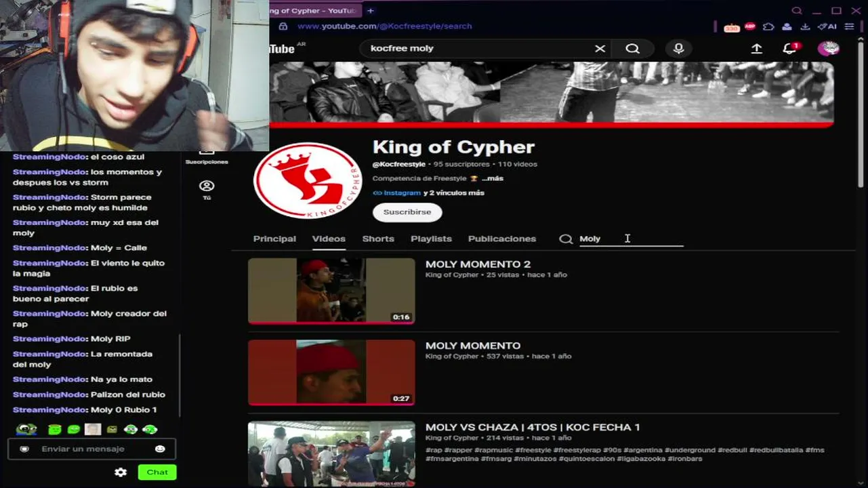Click the chat panel scrollbar
Image resolution: width=868 pixels, height=488 pixels.
click(180, 376)
